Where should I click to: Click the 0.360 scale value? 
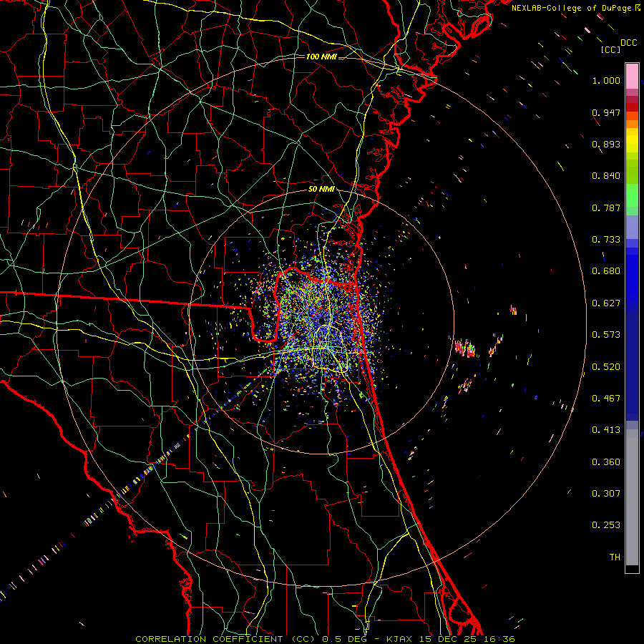coord(606,462)
